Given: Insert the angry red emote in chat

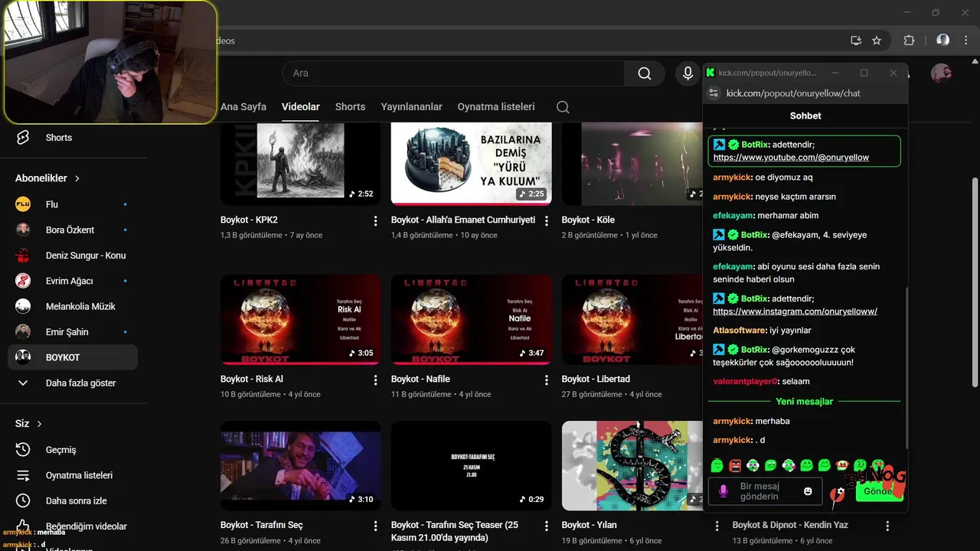Looking at the screenshot, I should (735, 465).
